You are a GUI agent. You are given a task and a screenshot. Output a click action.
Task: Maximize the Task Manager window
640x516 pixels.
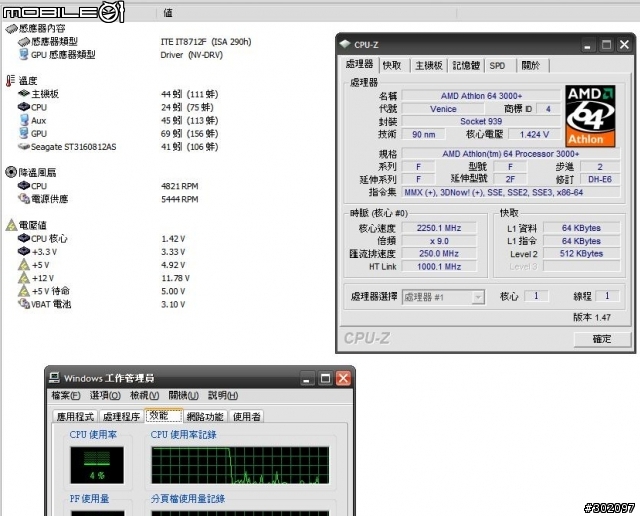325,378
